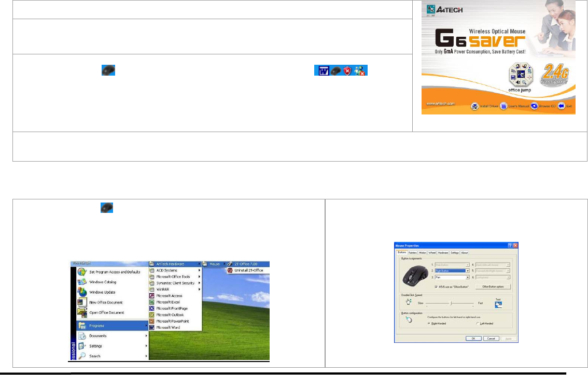Viewport: 588px width, 375px height.
Task: Click Programs in the Start menu
Action: point(113,326)
